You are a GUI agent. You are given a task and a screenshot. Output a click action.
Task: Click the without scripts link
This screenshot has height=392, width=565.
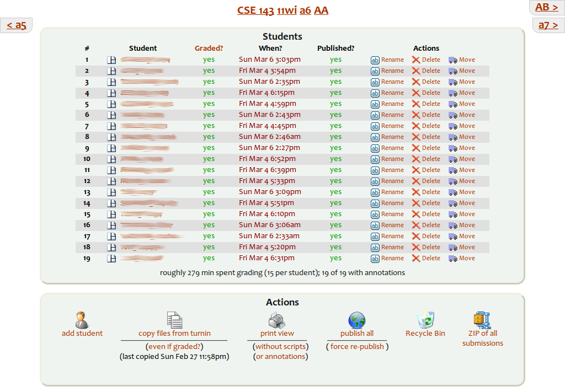tap(281, 347)
